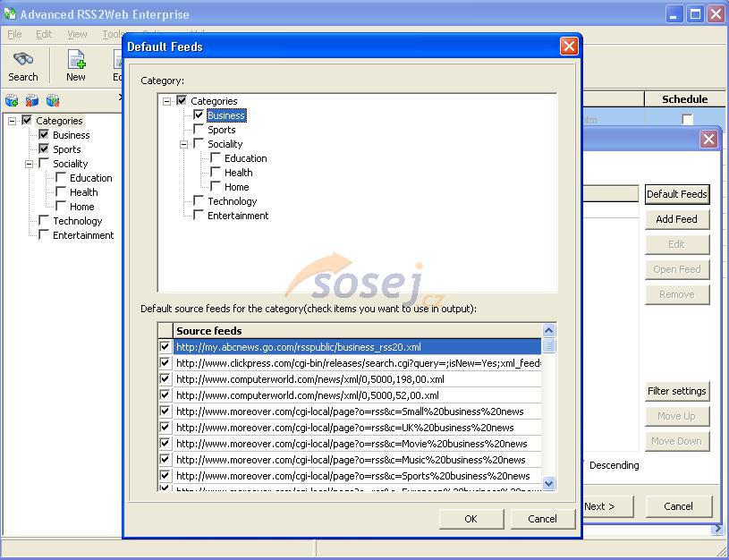The height and width of the screenshot is (560, 729).
Task: Select the Music%20business%20news moreover feed row
Action: (x=357, y=460)
